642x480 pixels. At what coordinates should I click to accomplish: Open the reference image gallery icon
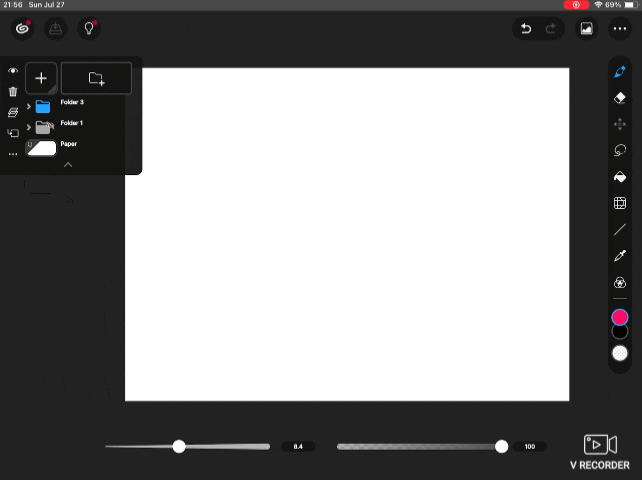pos(586,29)
